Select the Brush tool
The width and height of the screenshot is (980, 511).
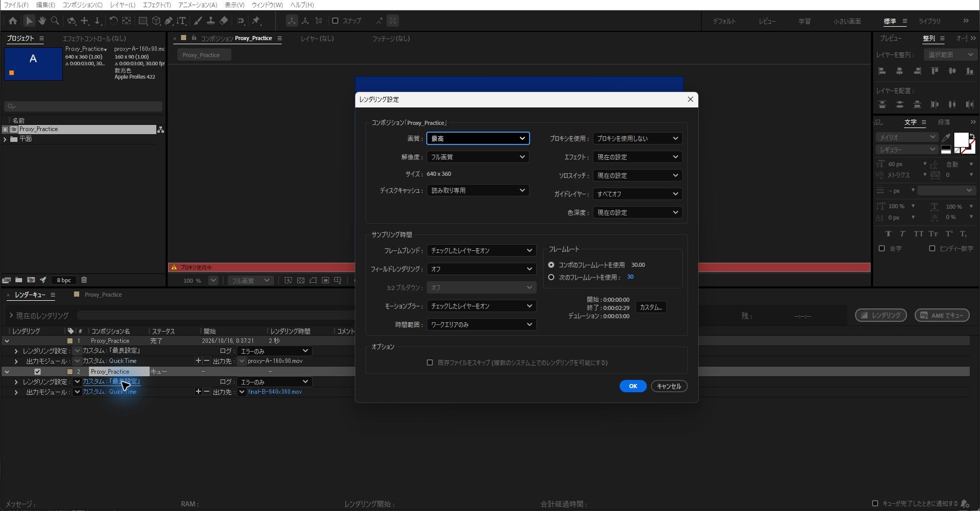[198, 21]
